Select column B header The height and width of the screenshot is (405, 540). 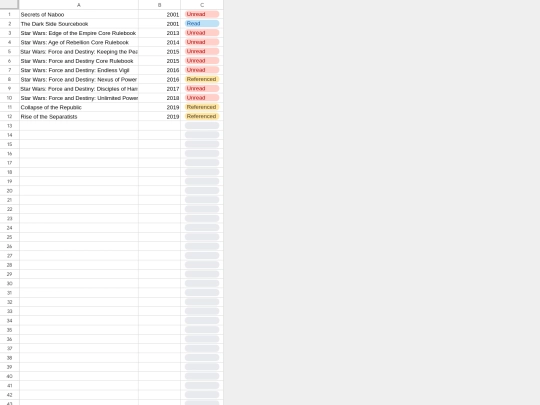(159, 5)
